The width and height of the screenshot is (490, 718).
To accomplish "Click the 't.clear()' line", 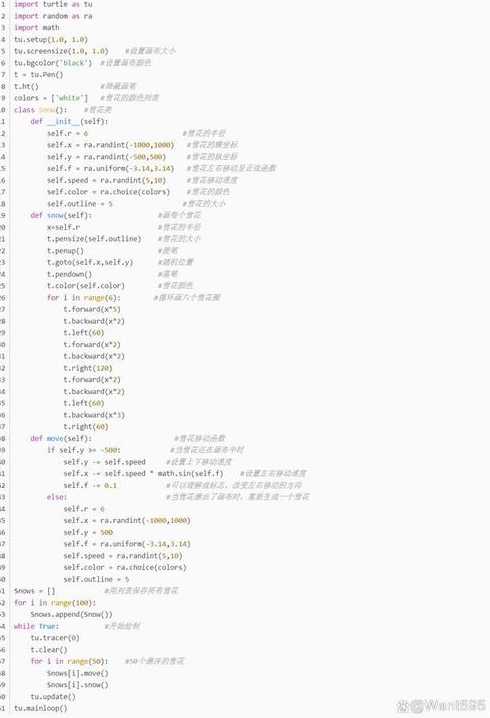I will pos(49,650).
